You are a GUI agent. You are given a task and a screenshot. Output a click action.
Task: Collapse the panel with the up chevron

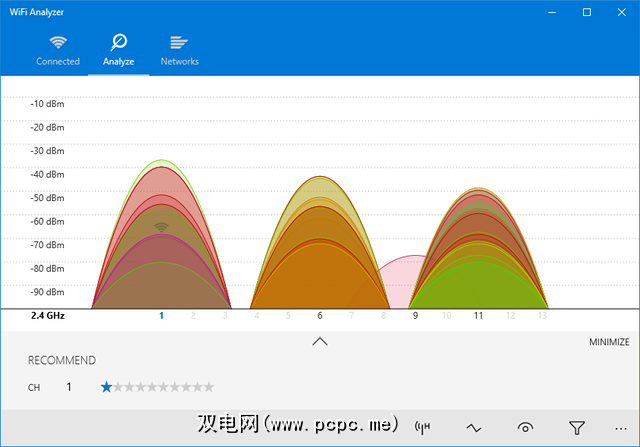320,341
